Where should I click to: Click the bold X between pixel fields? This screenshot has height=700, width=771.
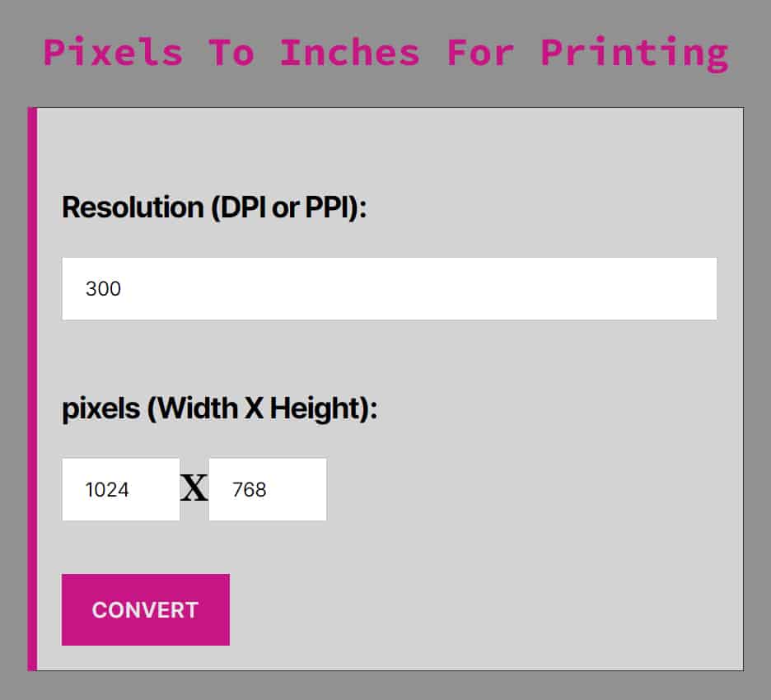point(194,489)
